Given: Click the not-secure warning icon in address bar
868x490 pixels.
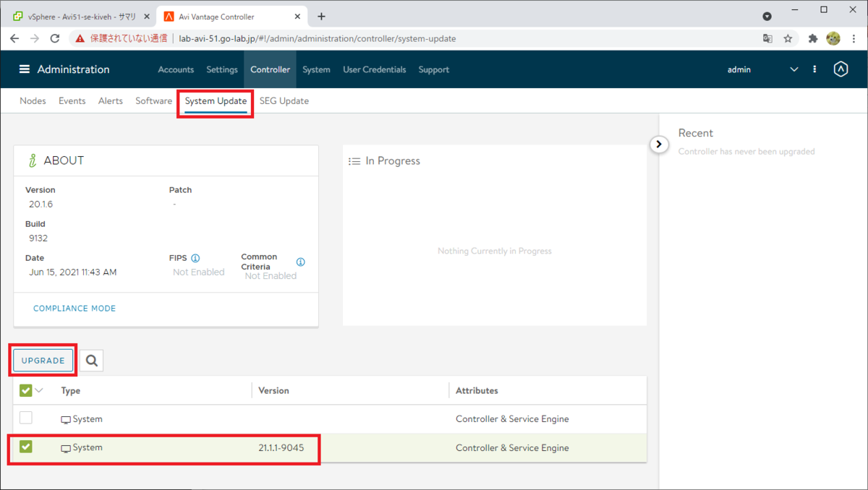Looking at the screenshot, I should click(80, 38).
